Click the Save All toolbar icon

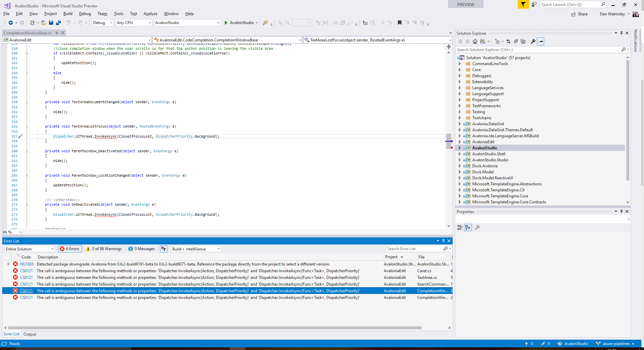[x=58, y=23]
